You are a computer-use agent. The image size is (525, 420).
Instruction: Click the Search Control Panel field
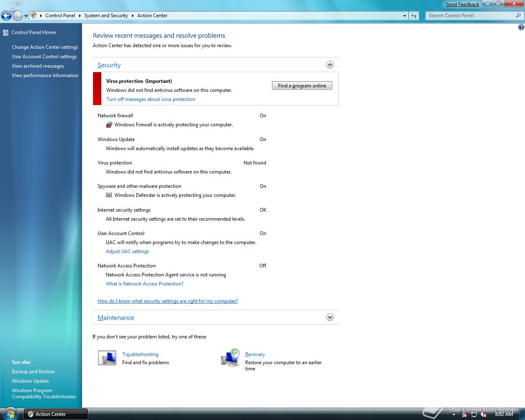[x=471, y=16]
